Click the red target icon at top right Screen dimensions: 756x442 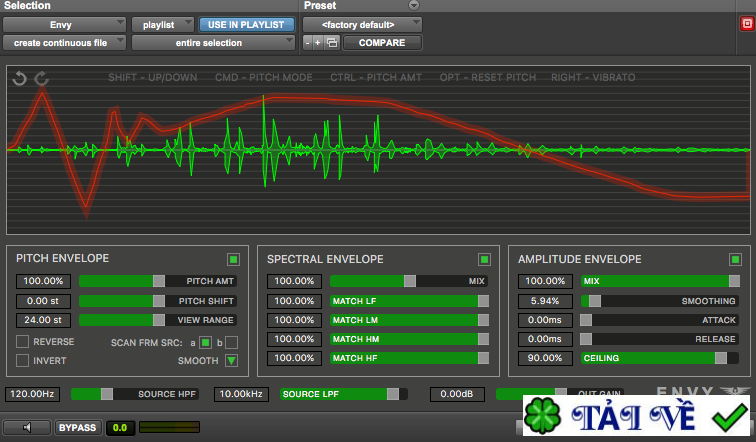pos(746,24)
